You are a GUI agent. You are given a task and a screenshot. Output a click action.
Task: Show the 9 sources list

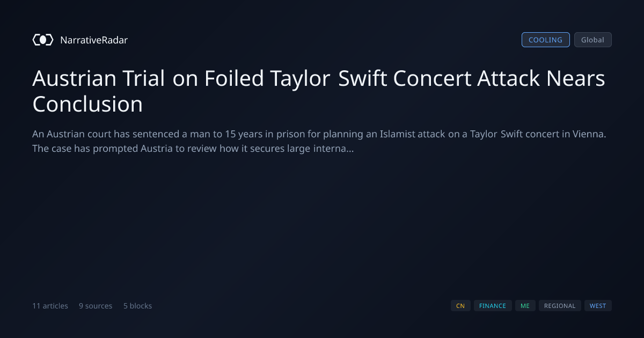(96, 306)
